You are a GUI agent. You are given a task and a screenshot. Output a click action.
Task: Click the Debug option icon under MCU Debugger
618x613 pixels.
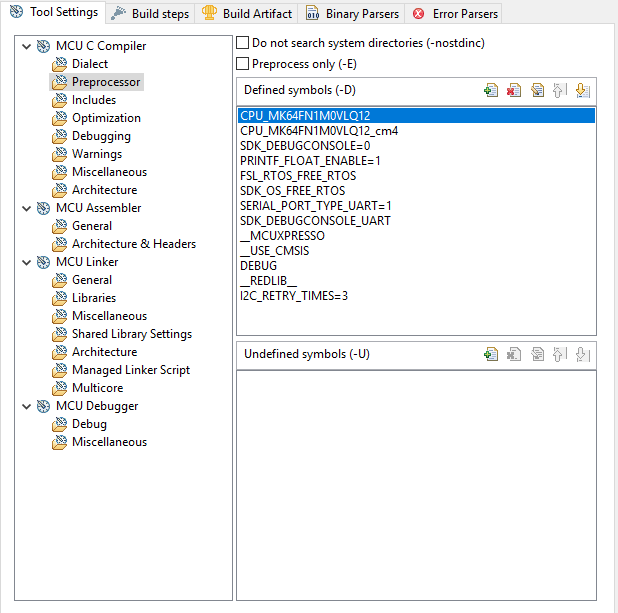coord(60,424)
